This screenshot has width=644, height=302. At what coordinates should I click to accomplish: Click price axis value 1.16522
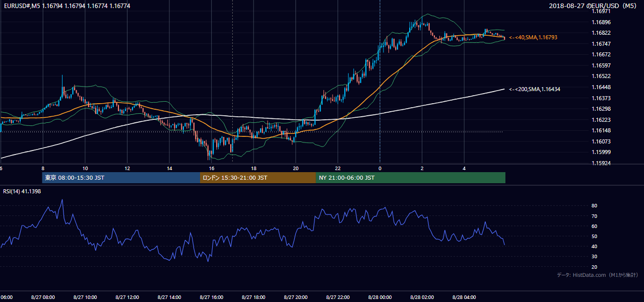[x=602, y=76]
